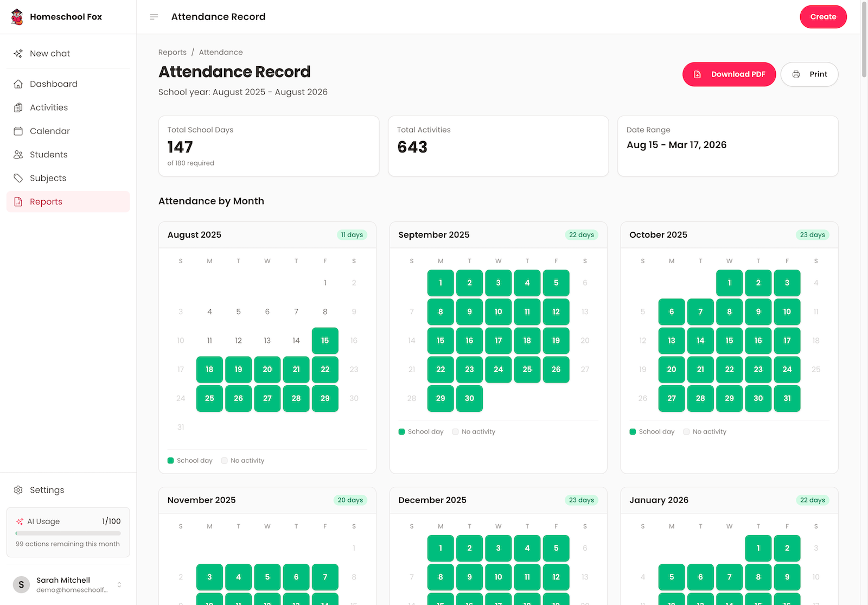Viewport: 868px width, 605px height.
Task: Click the Print button
Action: (x=809, y=74)
